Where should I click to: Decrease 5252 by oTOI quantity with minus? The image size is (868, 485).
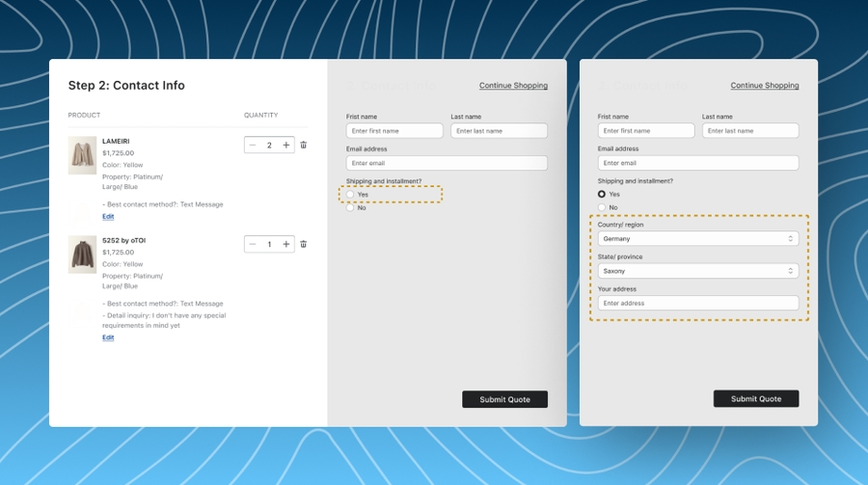click(253, 245)
